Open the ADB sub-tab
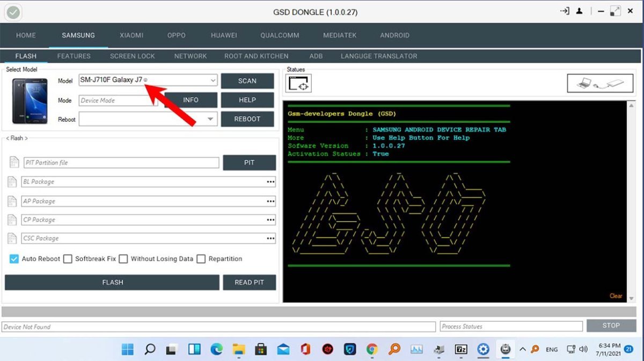This screenshot has height=361, width=644. pos(316,56)
